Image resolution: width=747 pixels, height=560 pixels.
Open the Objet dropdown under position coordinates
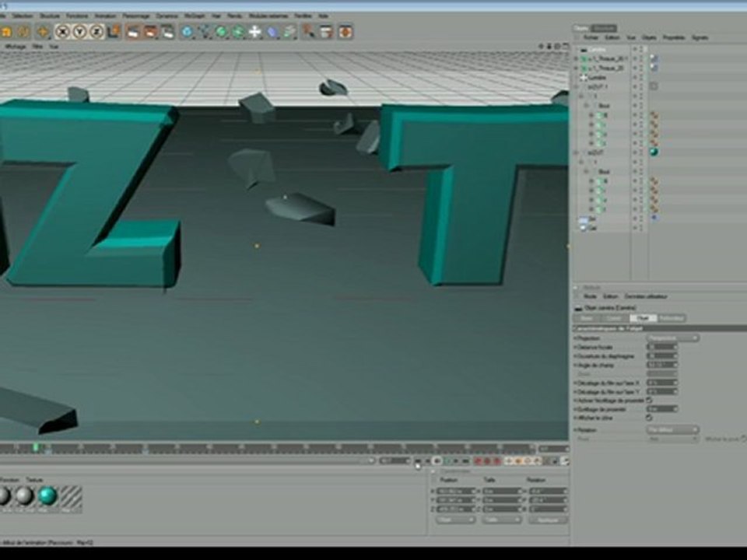(x=455, y=520)
